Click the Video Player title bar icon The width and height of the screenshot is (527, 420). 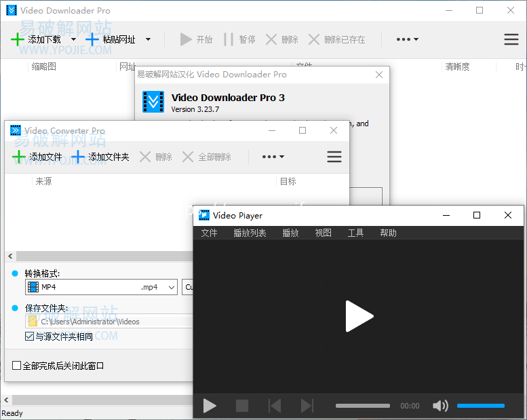coord(204,215)
